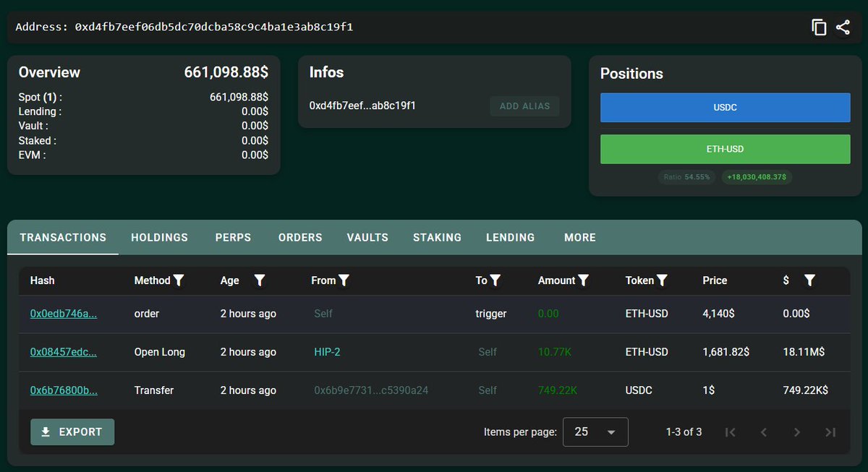Screen dimensions: 868x472
Task: Click the HIP-2 sender link
Action: point(327,352)
